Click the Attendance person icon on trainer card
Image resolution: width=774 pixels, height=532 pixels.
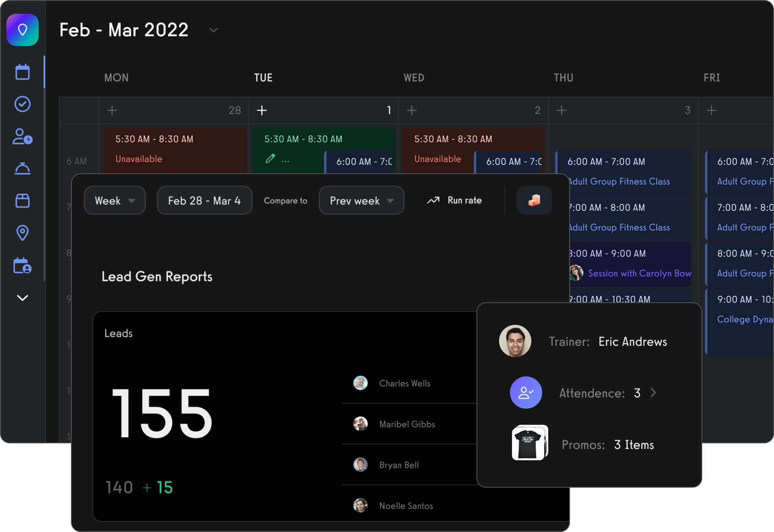tap(525, 393)
